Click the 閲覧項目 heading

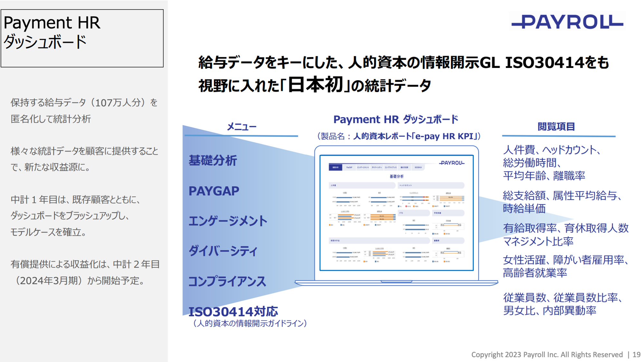tap(556, 127)
